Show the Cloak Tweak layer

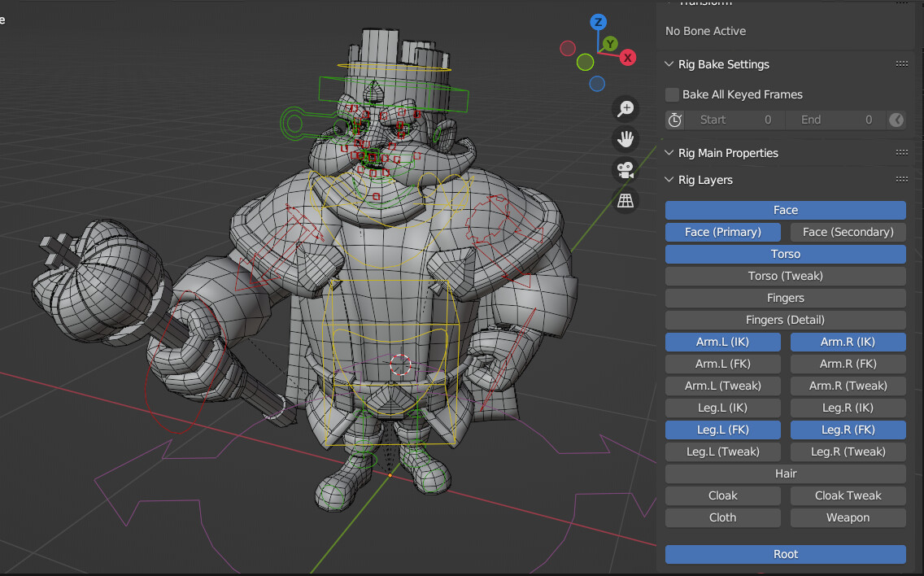(x=848, y=495)
